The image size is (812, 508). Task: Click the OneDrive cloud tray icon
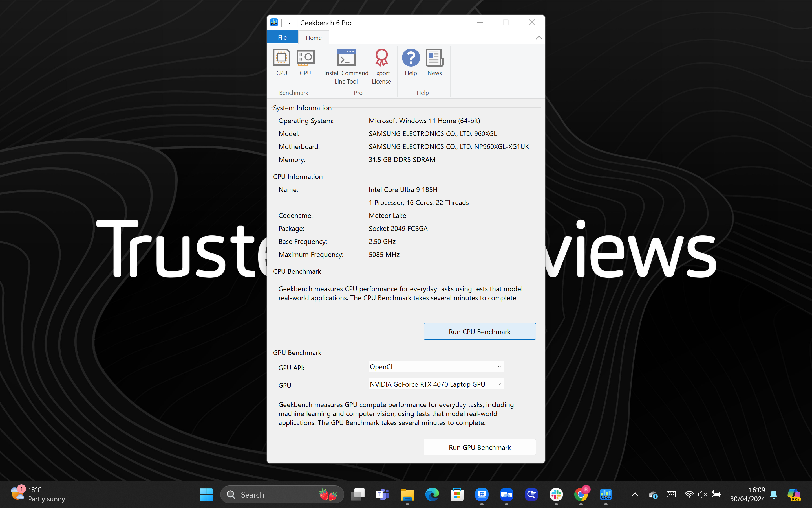653,494
